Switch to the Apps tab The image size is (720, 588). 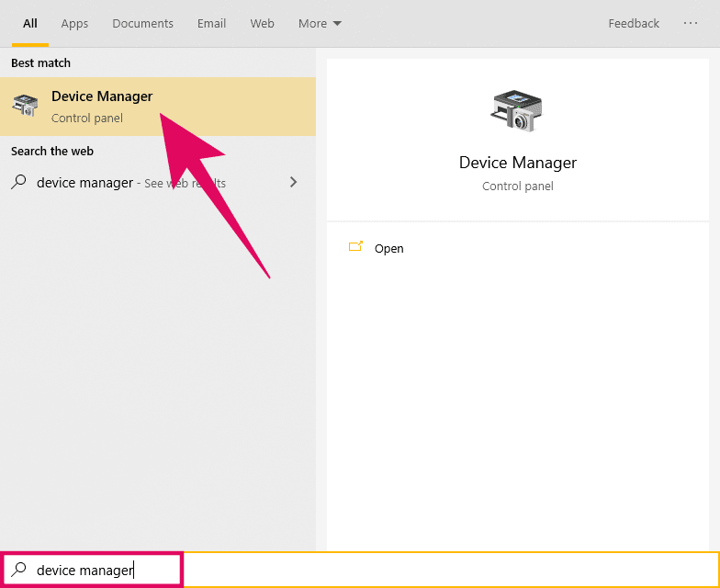(74, 24)
